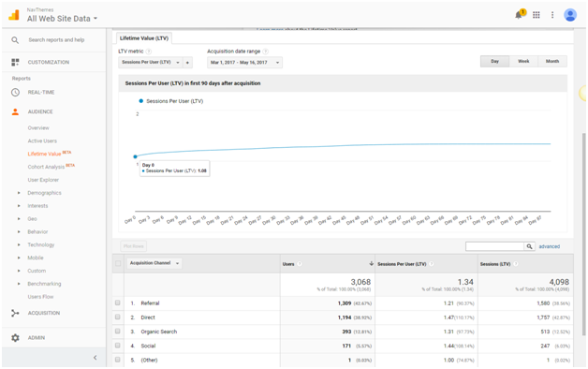Select the Lifetime Value (LTV) tab
The image size is (588, 369).
[x=144, y=38]
